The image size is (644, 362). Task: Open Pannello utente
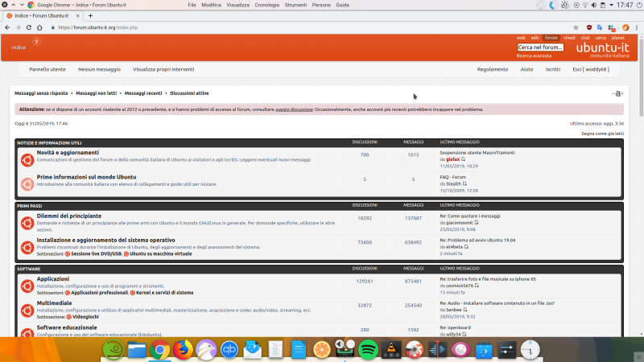47,69
